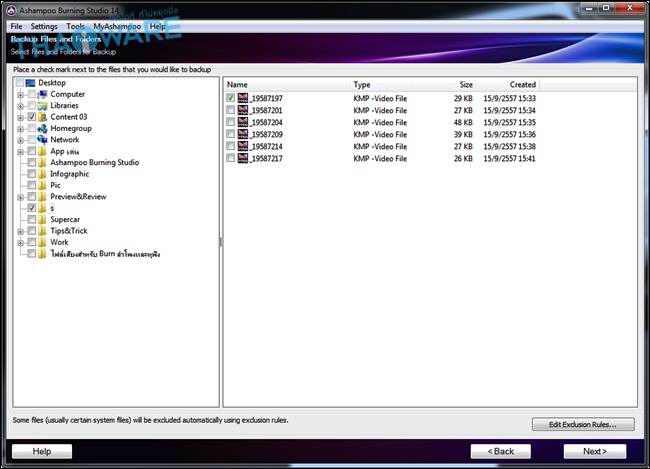Click the Next button
The height and width of the screenshot is (469, 650).
pyautogui.click(x=595, y=451)
